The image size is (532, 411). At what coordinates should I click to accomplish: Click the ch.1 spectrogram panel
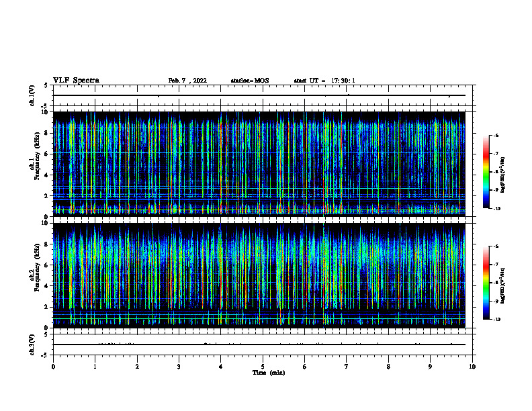click(259, 164)
